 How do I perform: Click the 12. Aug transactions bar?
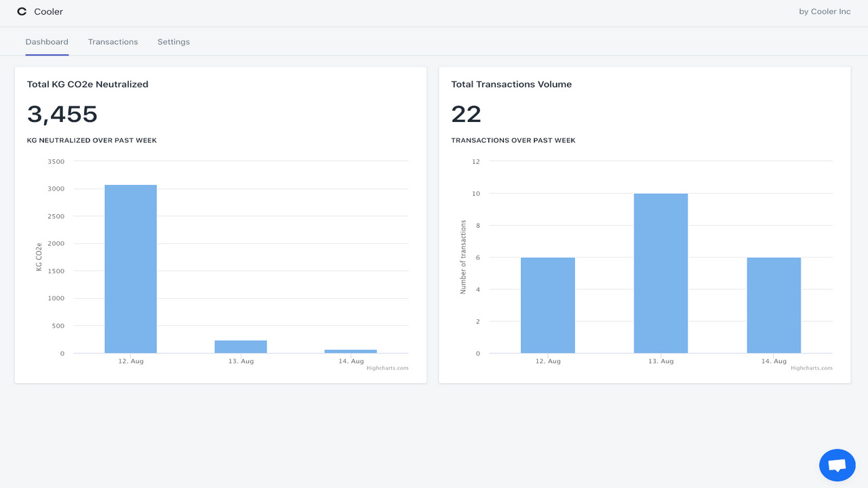[x=547, y=305]
